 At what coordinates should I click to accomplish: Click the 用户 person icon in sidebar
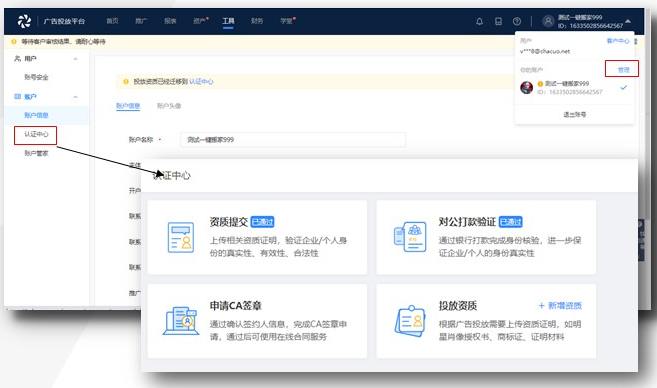tap(17, 59)
